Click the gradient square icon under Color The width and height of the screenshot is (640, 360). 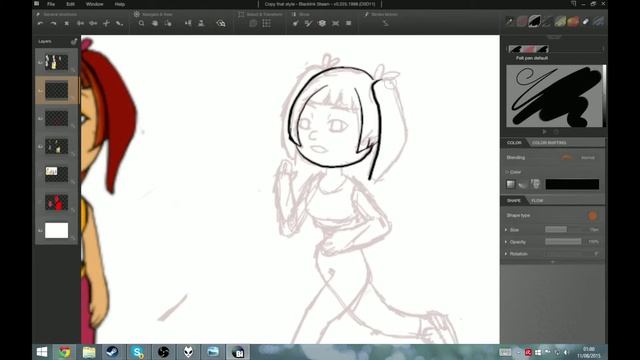(511, 184)
